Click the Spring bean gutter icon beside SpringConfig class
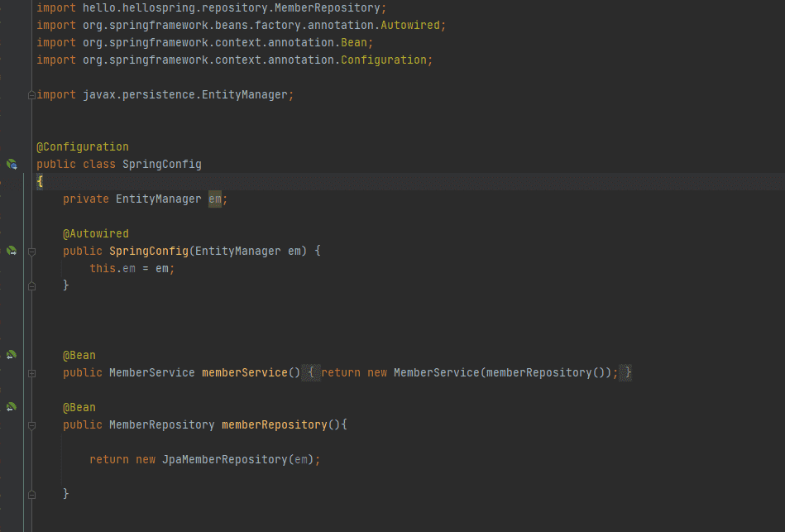The image size is (785, 532). click(12, 165)
